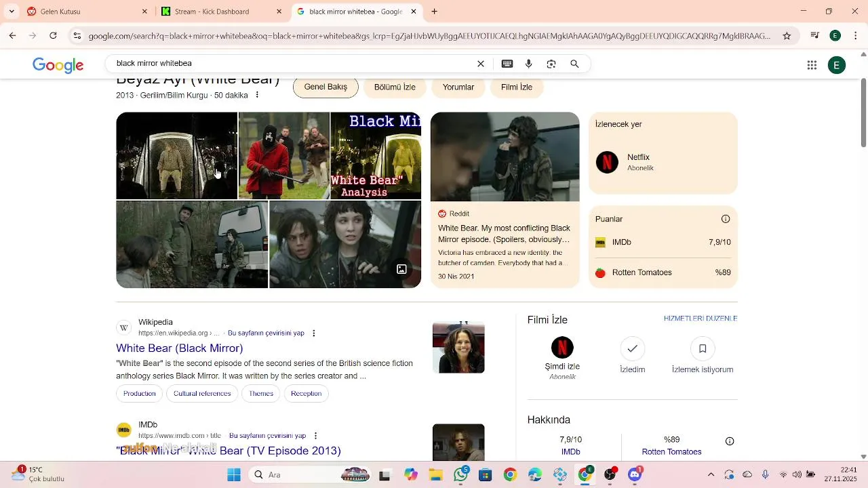Open the Wikipedia result portrait thumbnail
868x488 pixels.
coord(458,347)
